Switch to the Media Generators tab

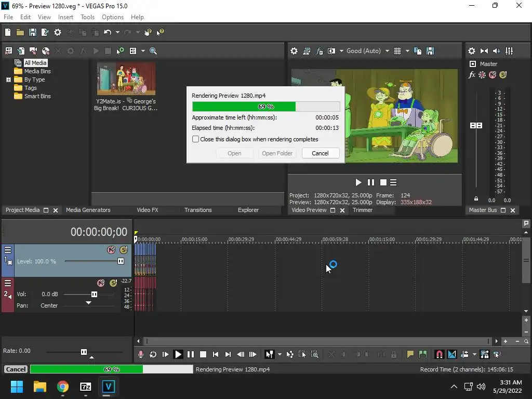click(x=88, y=210)
